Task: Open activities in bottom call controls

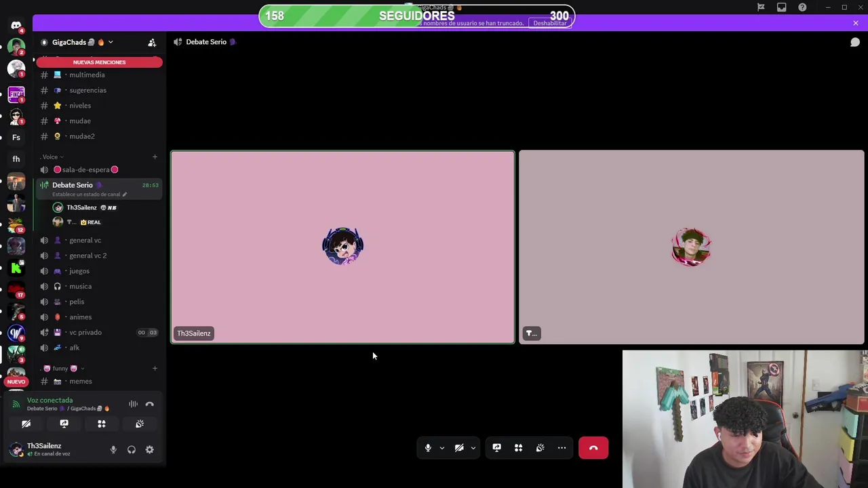Action: pyautogui.click(x=518, y=448)
